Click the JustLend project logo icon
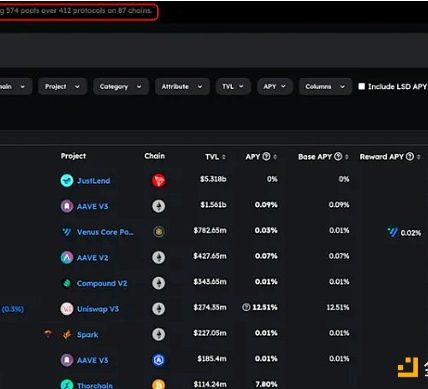This screenshot has width=428, height=389. pos(67,181)
